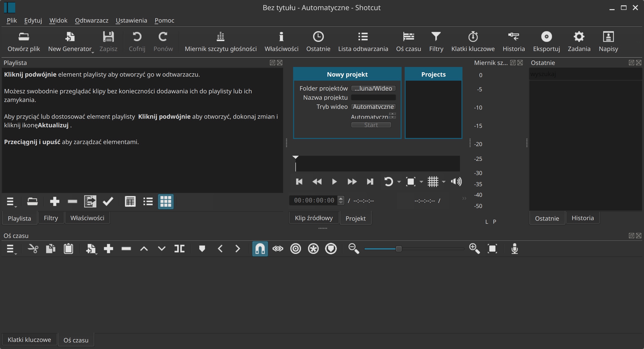Toggle ripple mode on timeline
The width and height of the screenshot is (644, 349).
[295, 249]
